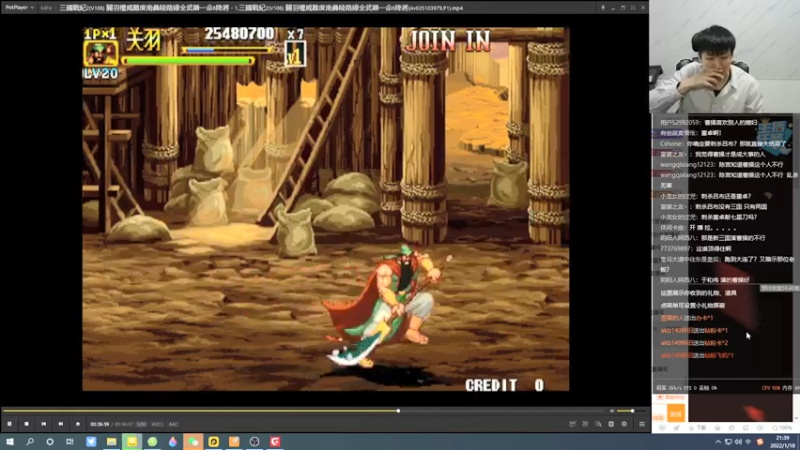Open the playlist/chapter panel icon
This screenshot has height=450, width=800.
click(x=611, y=424)
